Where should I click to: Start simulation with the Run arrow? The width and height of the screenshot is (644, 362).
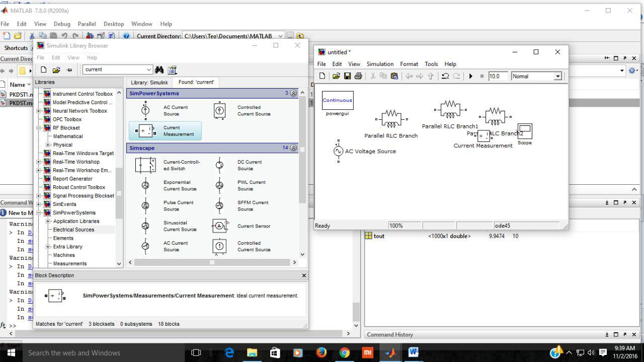pyautogui.click(x=470, y=76)
